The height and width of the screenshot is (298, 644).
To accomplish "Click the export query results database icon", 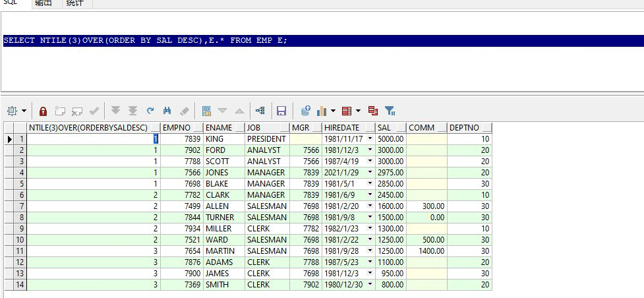I will coord(305,111).
